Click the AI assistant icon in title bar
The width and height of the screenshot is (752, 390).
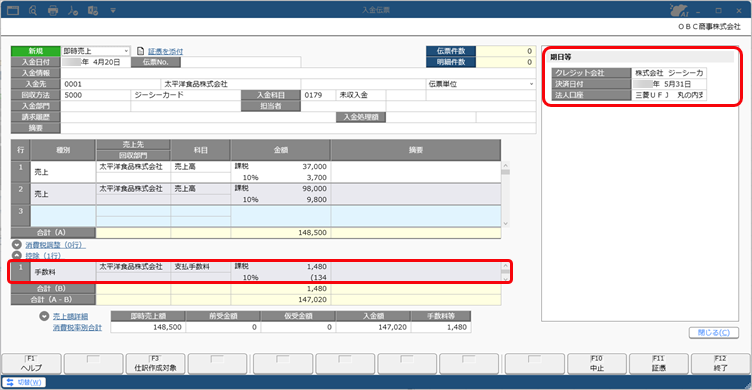pos(679,10)
